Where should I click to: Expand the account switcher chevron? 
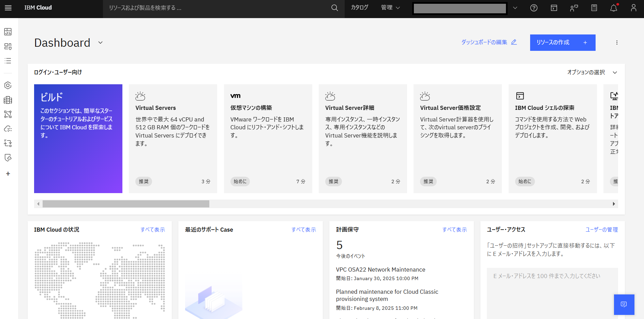point(515,8)
